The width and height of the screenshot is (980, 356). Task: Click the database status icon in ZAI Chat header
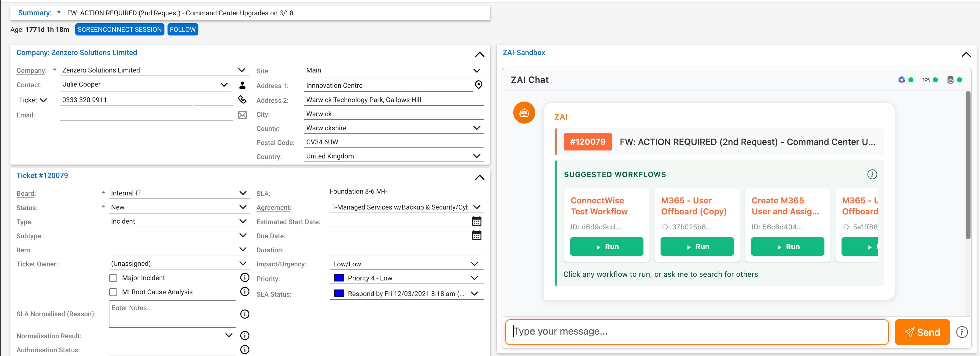point(950,80)
